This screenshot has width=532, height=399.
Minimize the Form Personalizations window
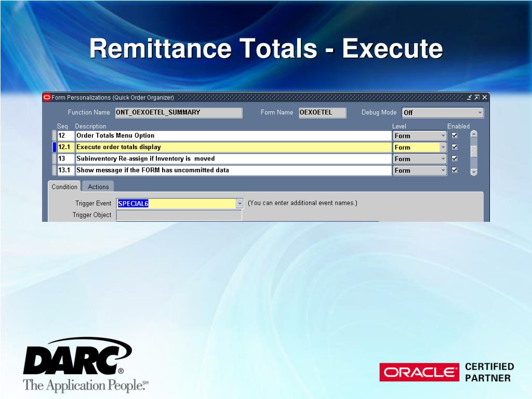pyautogui.click(x=469, y=97)
